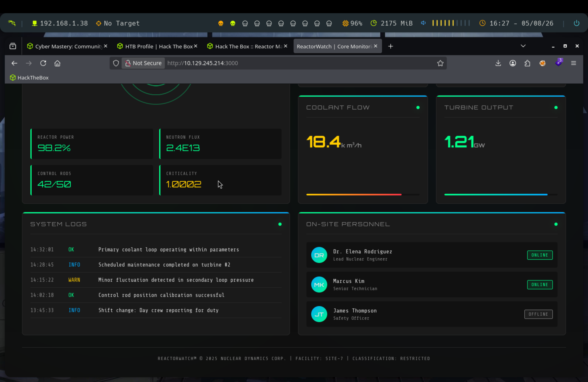588x382 pixels.
Task: Click Dr. Elena Rodriguez's ONLINE badge
Action: click(540, 255)
